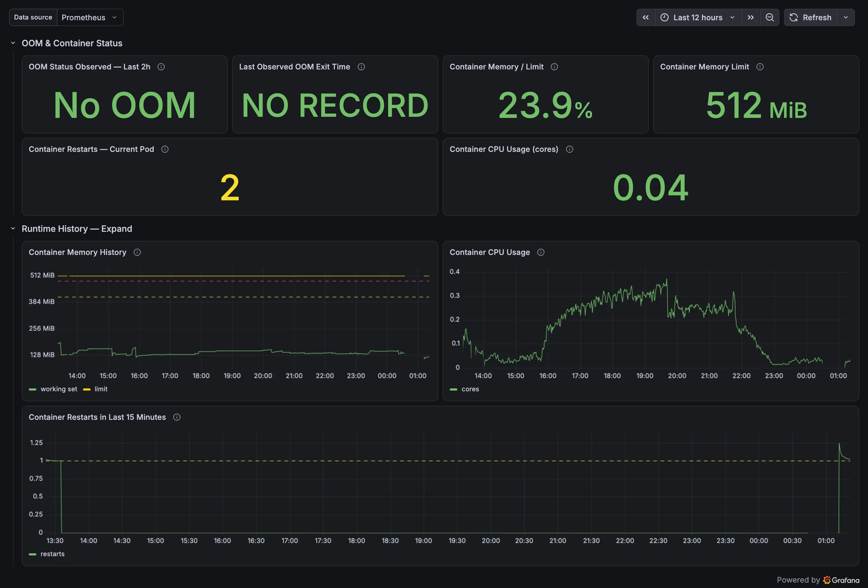Toggle the restarts legend series
Screen dimensions: 868x588
[52, 554]
